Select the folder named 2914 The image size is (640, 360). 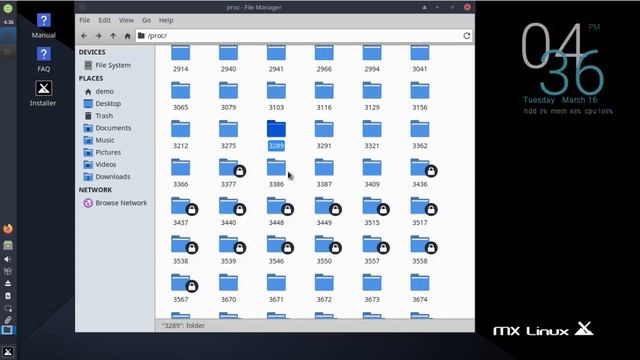click(x=180, y=58)
